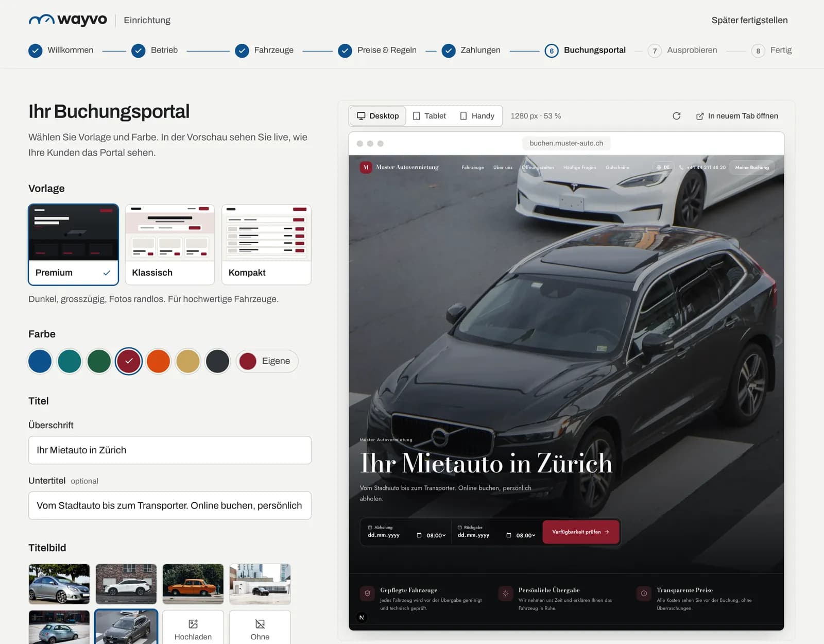824x644 pixels.
Task: Click Rückgabe date field dd.mm.yyyy
Action: (473, 535)
